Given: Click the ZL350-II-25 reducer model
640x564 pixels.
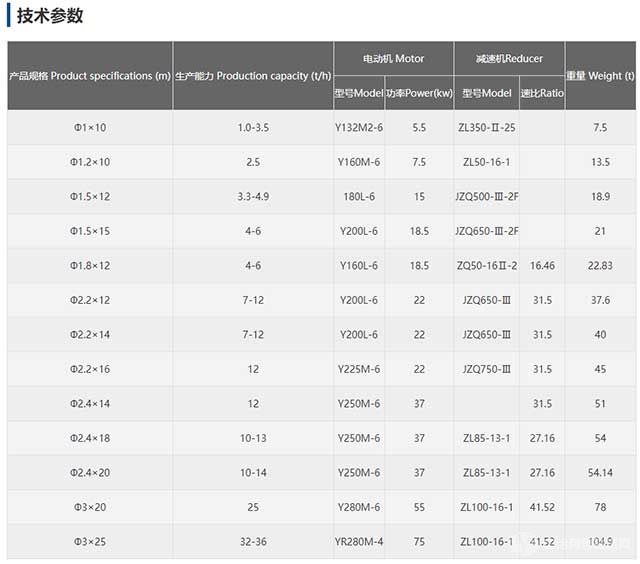Looking at the screenshot, I should tap(487, 127).
